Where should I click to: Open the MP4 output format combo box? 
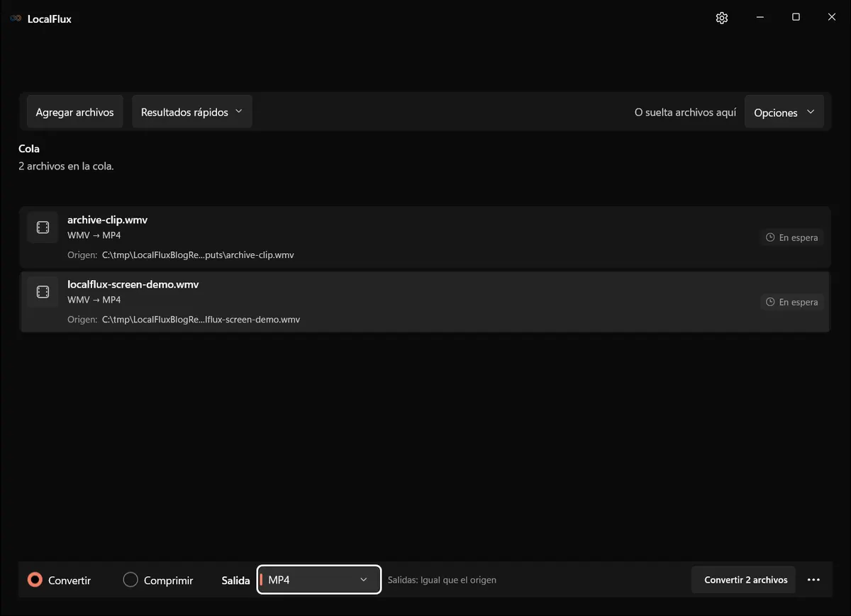[319, 580]
